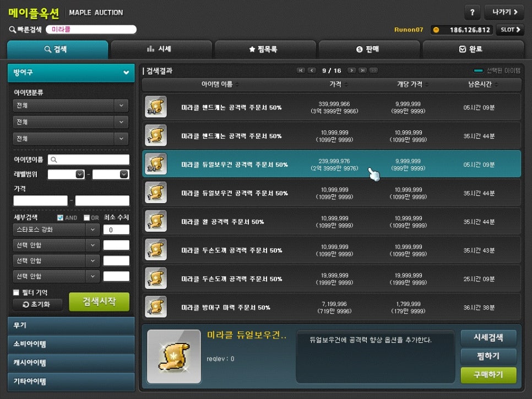Image resolution: width=532 pixels, height=399 pixels.
Task: Click the 아이템이름 search field
Action: [89, 160]
